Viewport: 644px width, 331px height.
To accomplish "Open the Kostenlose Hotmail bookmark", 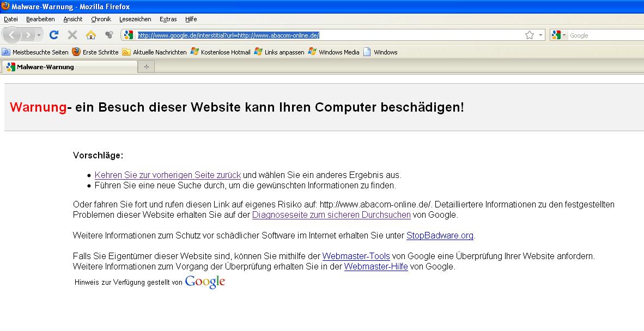I will click(221, 52).
